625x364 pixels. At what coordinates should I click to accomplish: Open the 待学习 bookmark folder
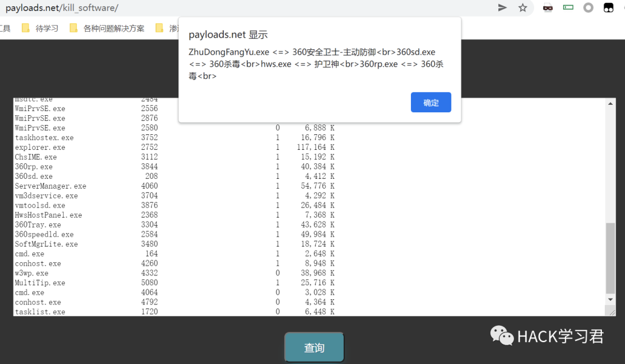41,28
